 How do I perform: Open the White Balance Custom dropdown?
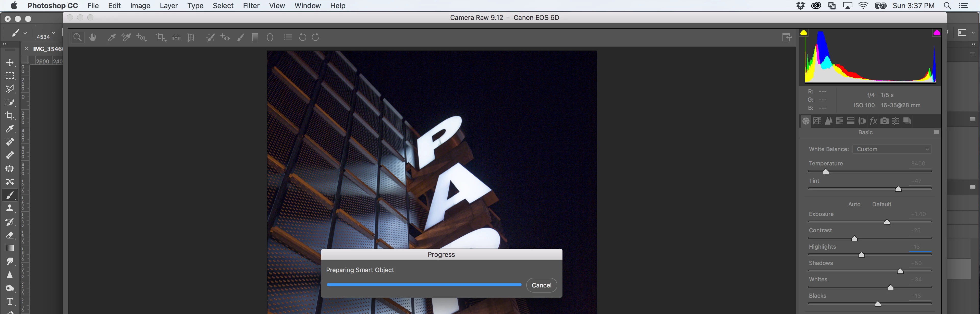(892, 149)
